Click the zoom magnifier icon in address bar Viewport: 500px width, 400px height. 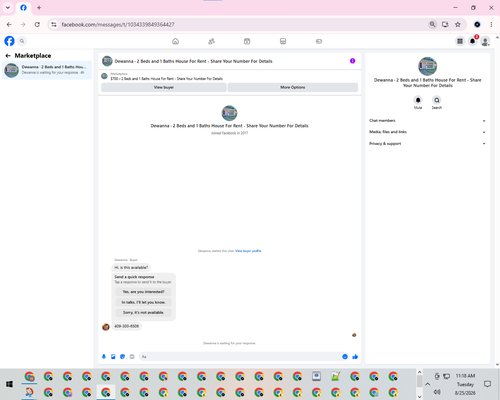[432, 24]
